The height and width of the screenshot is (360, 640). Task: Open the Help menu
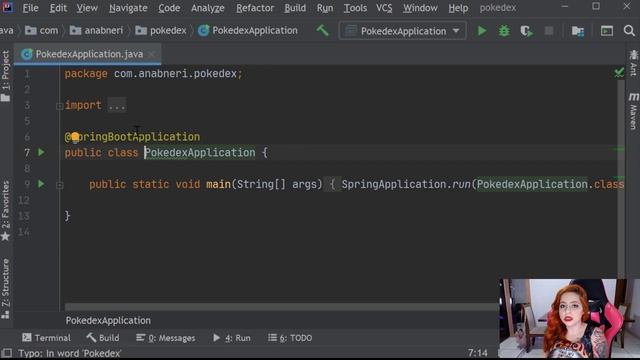(458, 8)
